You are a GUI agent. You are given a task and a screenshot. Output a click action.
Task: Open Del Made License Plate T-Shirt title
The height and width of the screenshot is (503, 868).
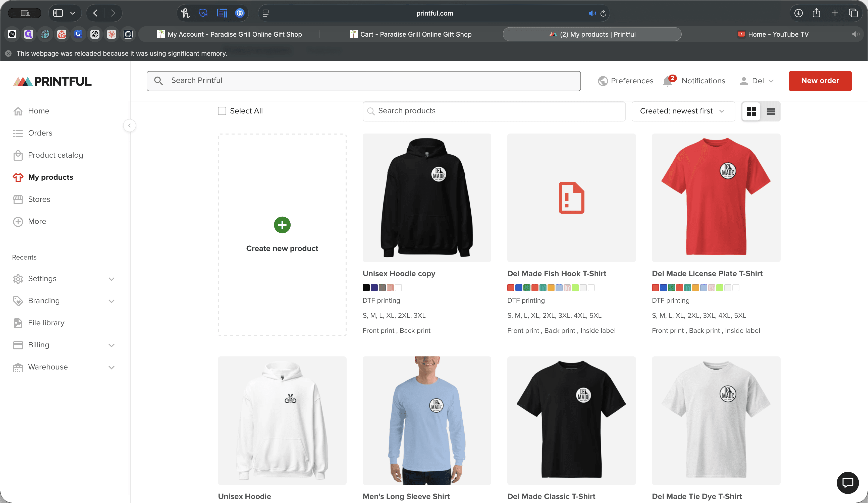707,273
